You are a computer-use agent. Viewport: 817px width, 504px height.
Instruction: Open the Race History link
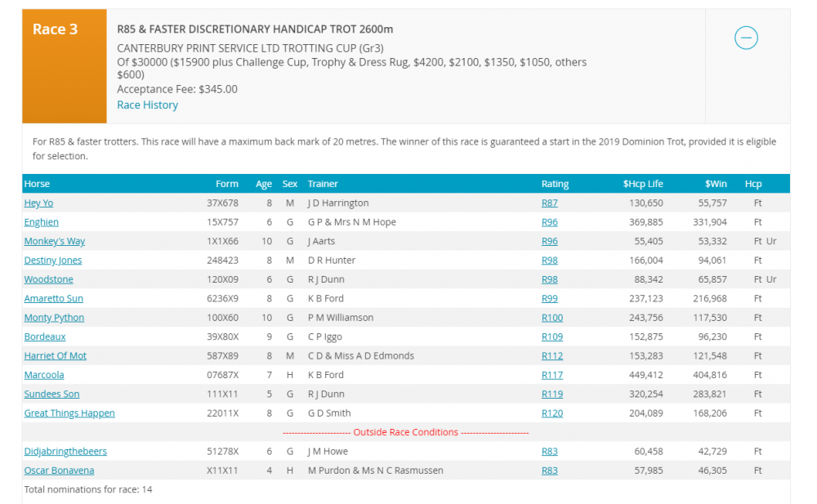pyautogui.click(x=147, y=105)
